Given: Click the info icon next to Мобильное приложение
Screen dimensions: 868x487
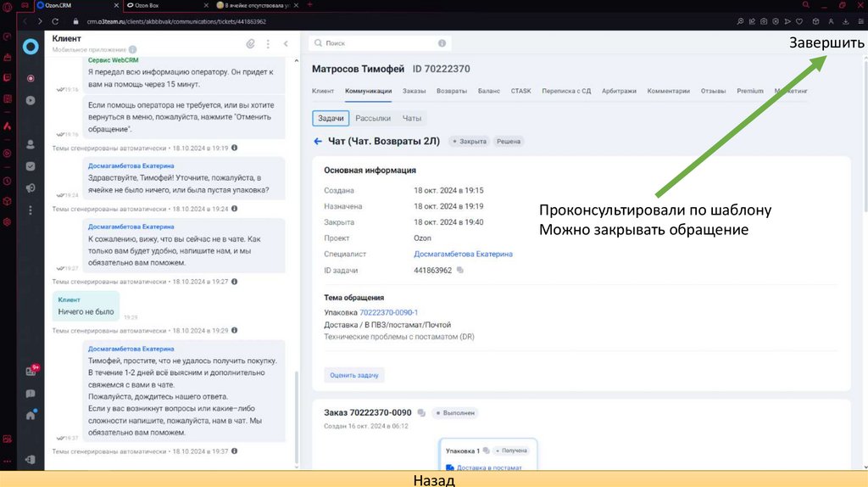Looking at the screenshot, I should tap(133, 50).
